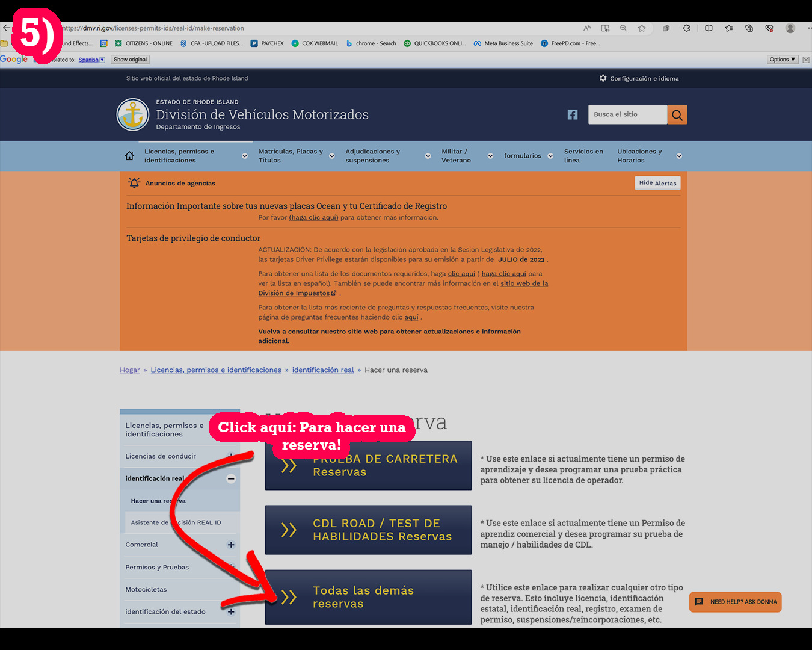Click the Hide Alertas button
812x650 pixels.
pyautogui.click(x=657, y=183)
